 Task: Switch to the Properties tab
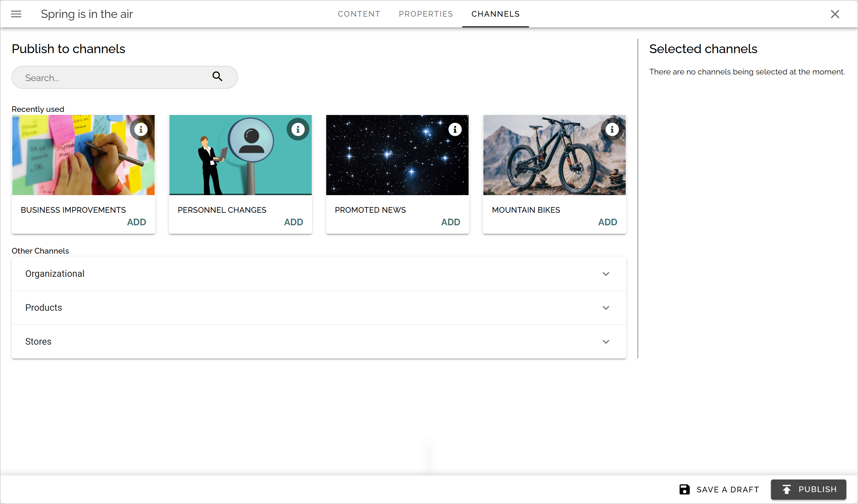(426, 14)
